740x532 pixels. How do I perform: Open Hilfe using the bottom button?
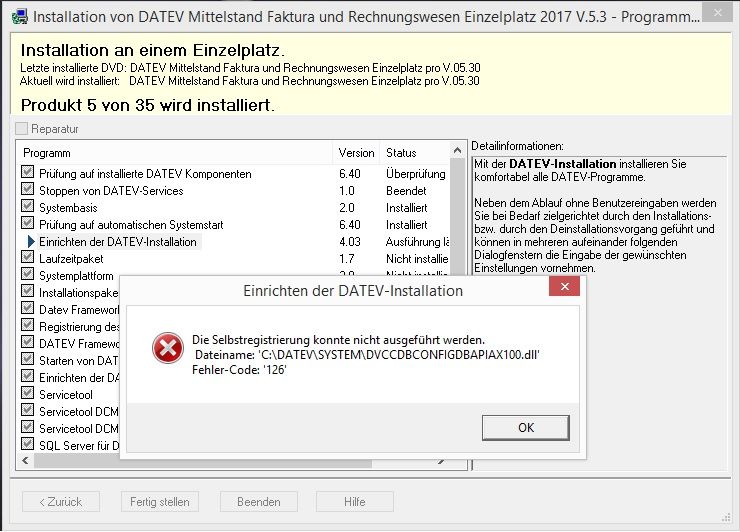point(354,502)
